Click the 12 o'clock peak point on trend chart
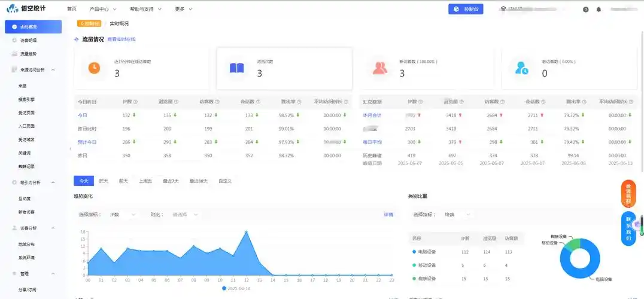 coord(247,232)
